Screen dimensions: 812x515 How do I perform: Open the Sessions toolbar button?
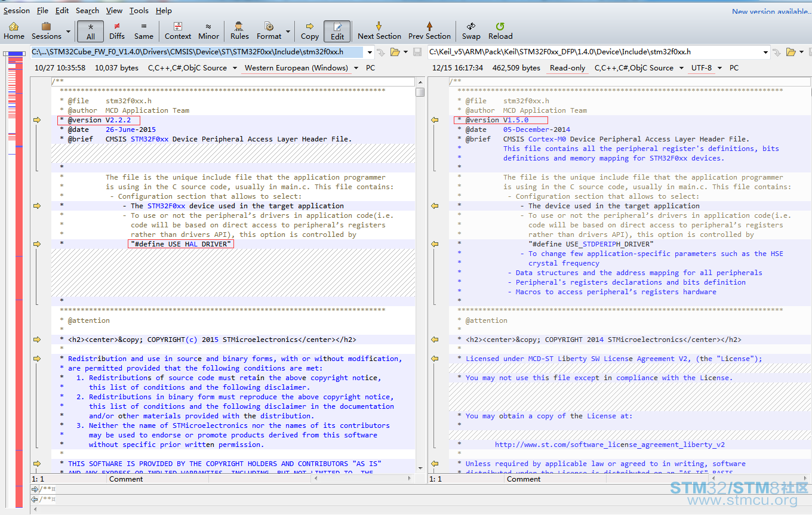[x=46, y=31]
